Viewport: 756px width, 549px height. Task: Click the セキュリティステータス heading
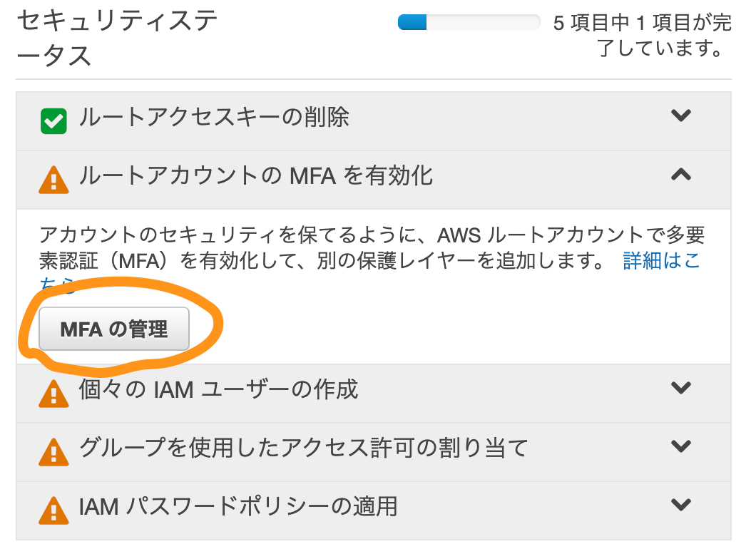(x=117, y=38)
